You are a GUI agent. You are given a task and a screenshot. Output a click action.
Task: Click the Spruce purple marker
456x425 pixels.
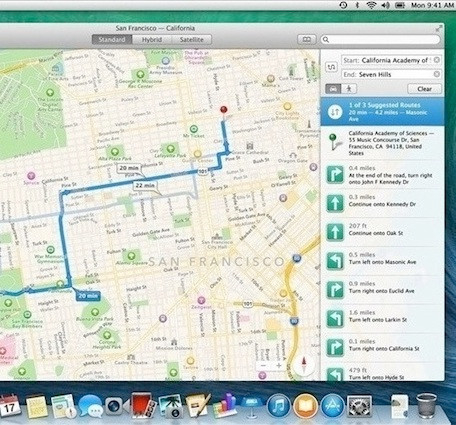31,175
